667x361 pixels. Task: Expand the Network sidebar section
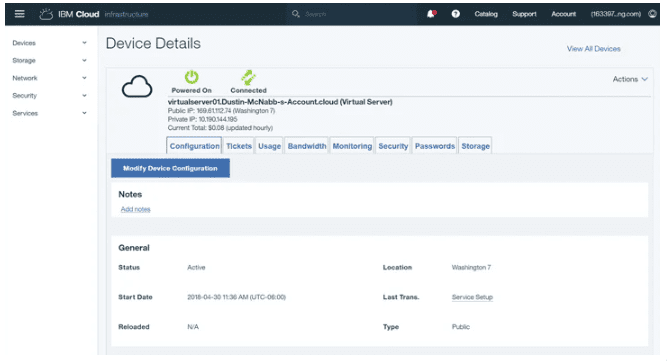49,78
